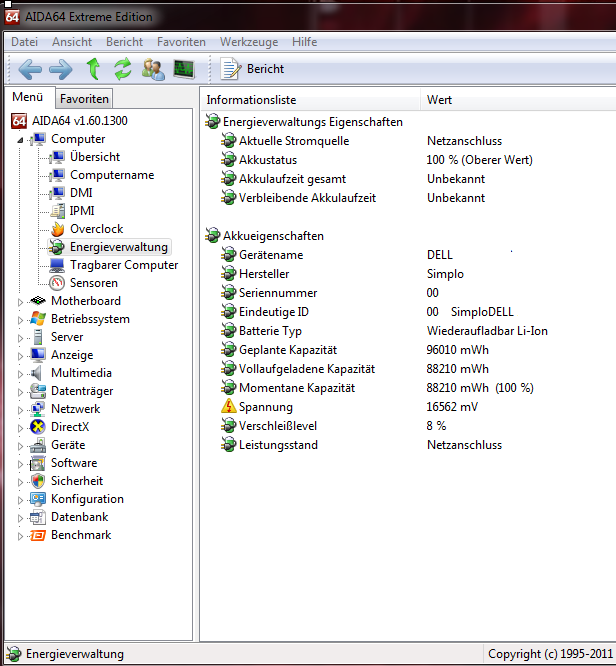
Task: Open the Werkzeuge menu
Action: click(248, 42)
